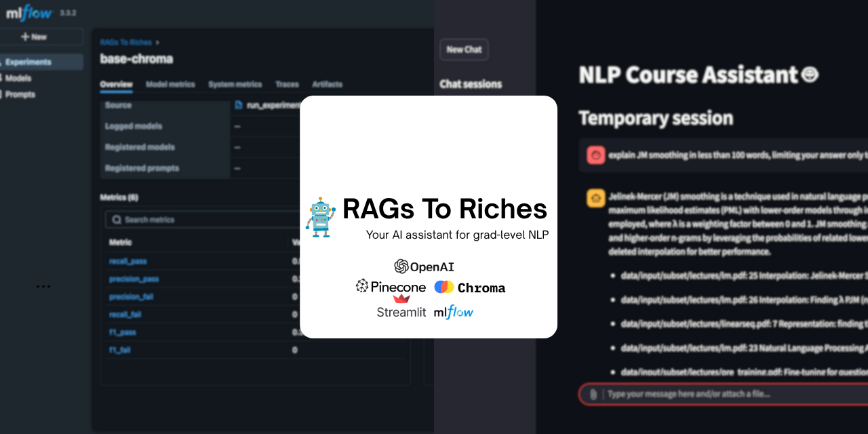Click the attachment paperclip in the chat input
Viewport: 868px width, 434px height.
(594, 394)
